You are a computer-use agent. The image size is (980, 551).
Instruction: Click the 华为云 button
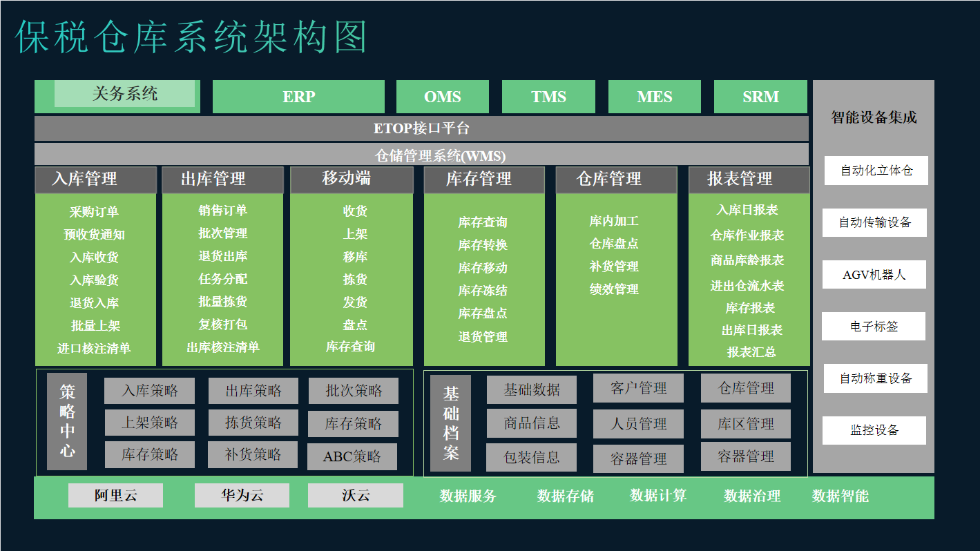242,495
